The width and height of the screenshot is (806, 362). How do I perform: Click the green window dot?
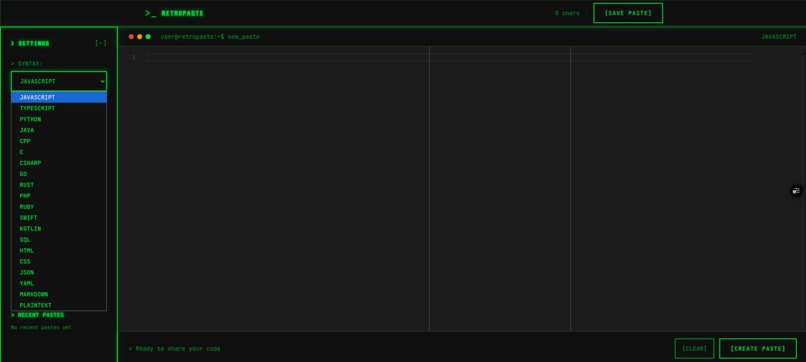click(148, 37)
